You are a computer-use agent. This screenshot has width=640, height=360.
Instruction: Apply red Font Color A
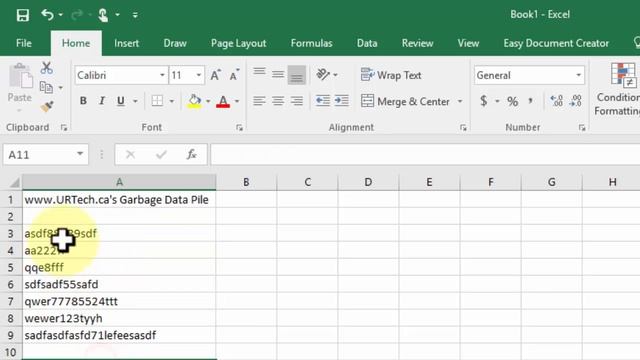coord(223,101)
